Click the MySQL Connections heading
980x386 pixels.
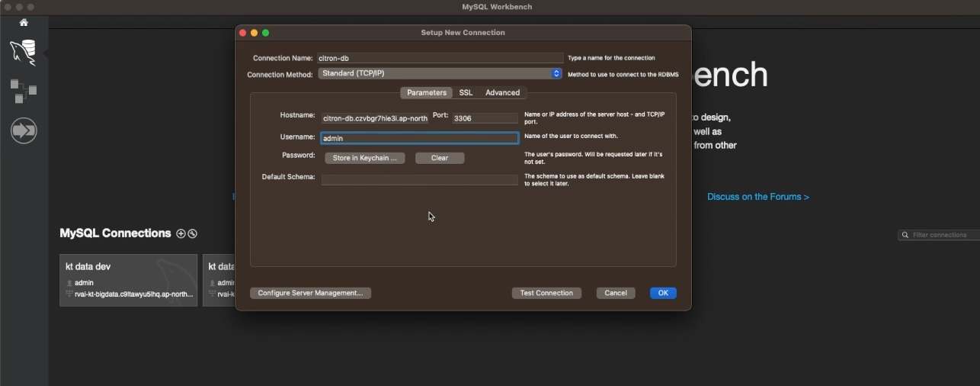(x=115, y=233)
